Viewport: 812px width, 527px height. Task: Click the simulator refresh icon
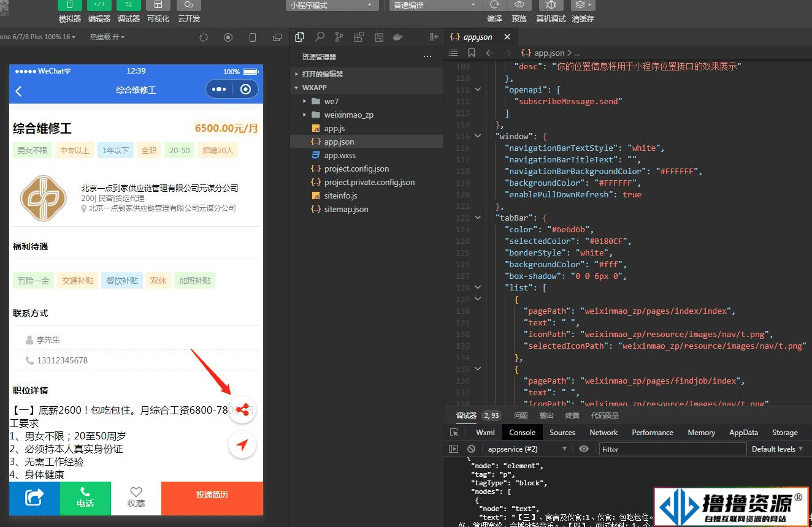click(204, 37)
